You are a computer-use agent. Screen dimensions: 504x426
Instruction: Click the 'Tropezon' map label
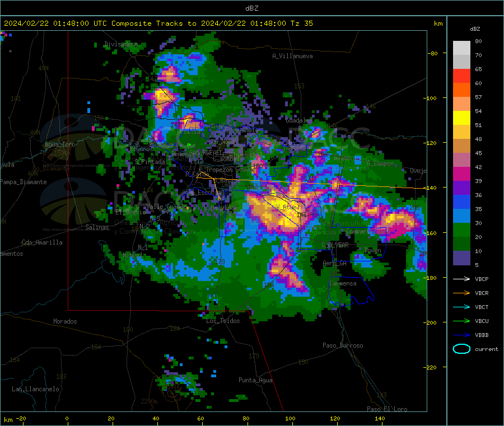pos(219,170)
